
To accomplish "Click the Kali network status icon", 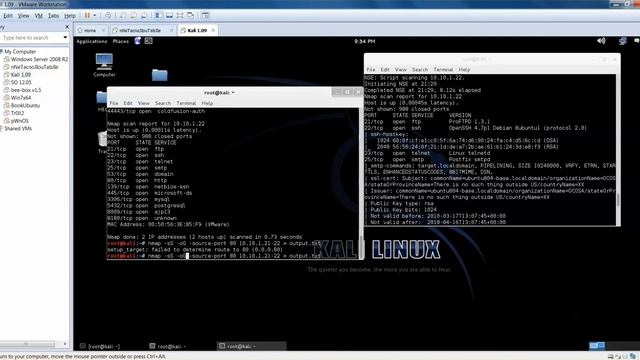I will (x=622, y=41).
